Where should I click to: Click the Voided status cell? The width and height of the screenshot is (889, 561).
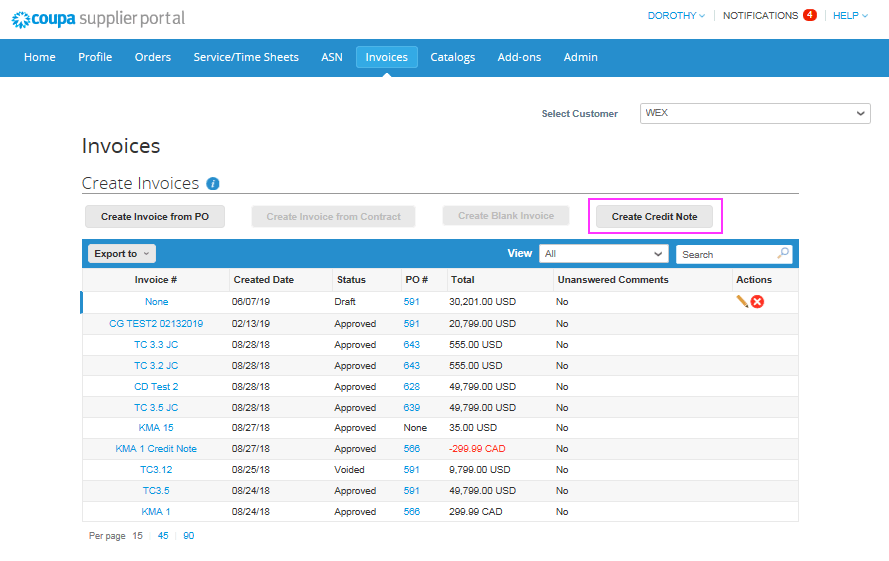(x=349, y=470)
